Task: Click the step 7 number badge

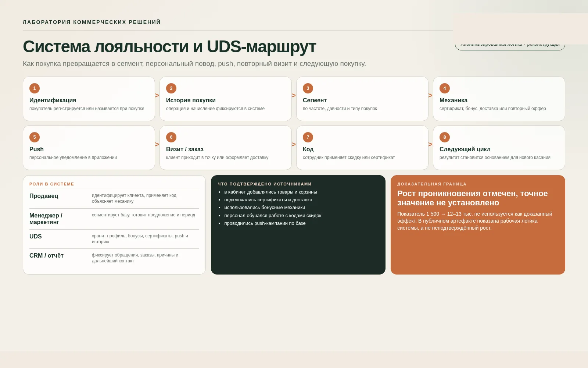Action: pos(308,137)
